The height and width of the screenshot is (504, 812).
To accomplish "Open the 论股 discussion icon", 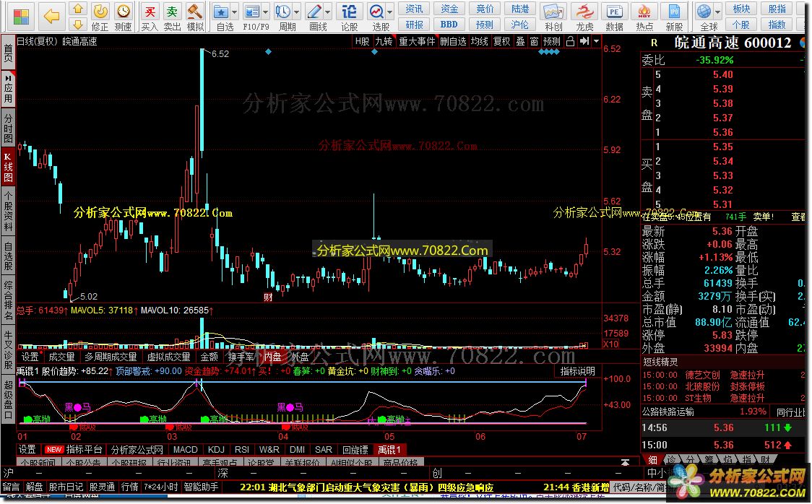I will 350,17.
